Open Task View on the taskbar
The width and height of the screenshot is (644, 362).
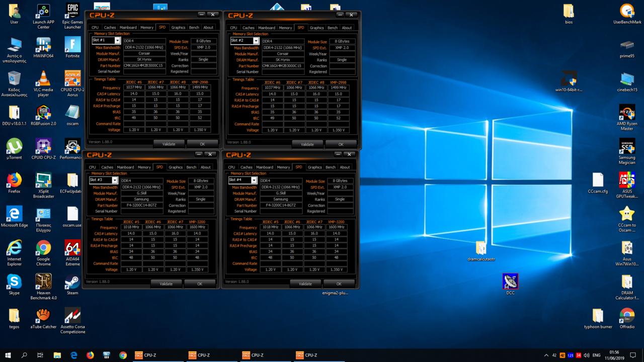(40, 355)
